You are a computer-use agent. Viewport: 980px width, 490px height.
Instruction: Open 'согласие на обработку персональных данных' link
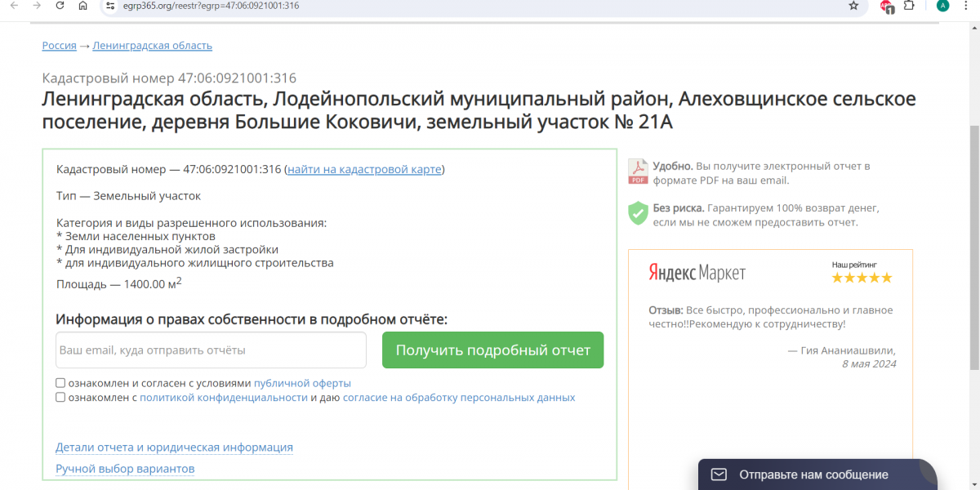(459, 398)
